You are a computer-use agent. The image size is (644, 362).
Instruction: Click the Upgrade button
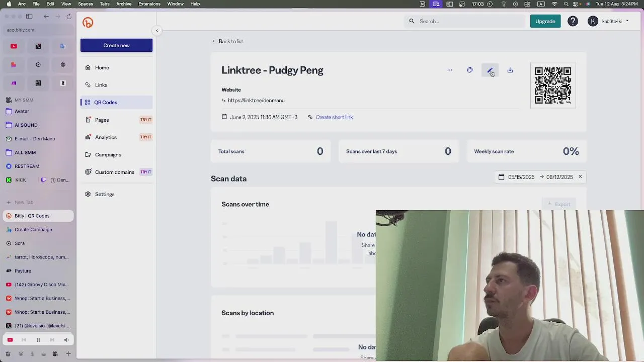[545, 21]
